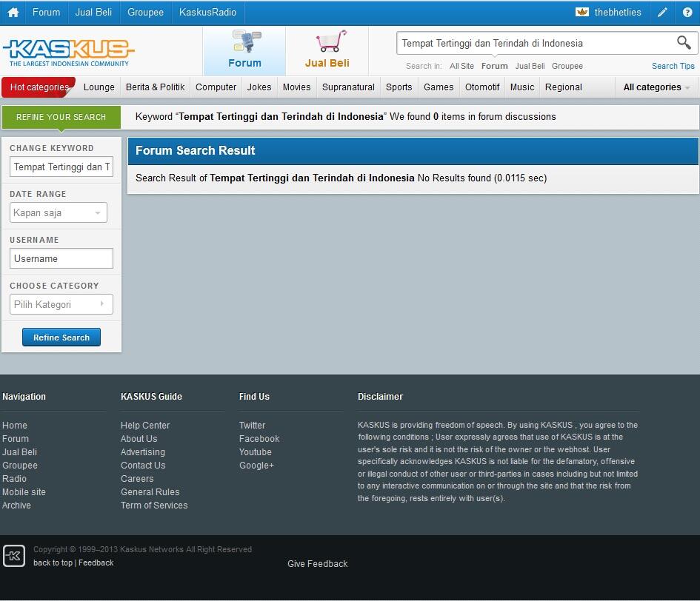Open the footer Mobile site link
The image size is (700, 601).
point(24,491)
